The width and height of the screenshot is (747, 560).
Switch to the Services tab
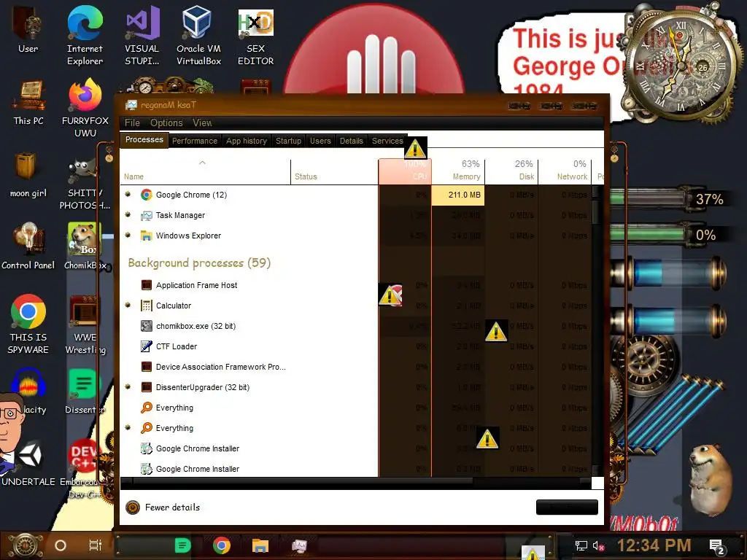tap(387, 141)
